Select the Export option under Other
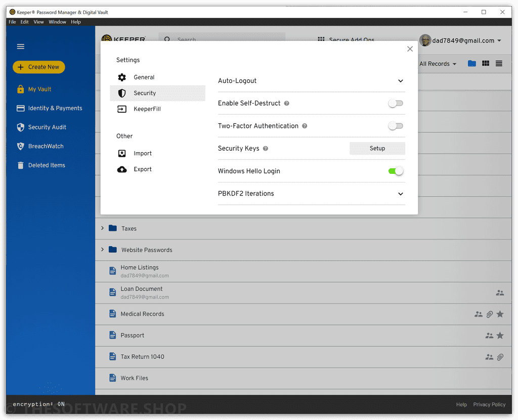This screenshot has height=420, width=518. coord(158,169)
